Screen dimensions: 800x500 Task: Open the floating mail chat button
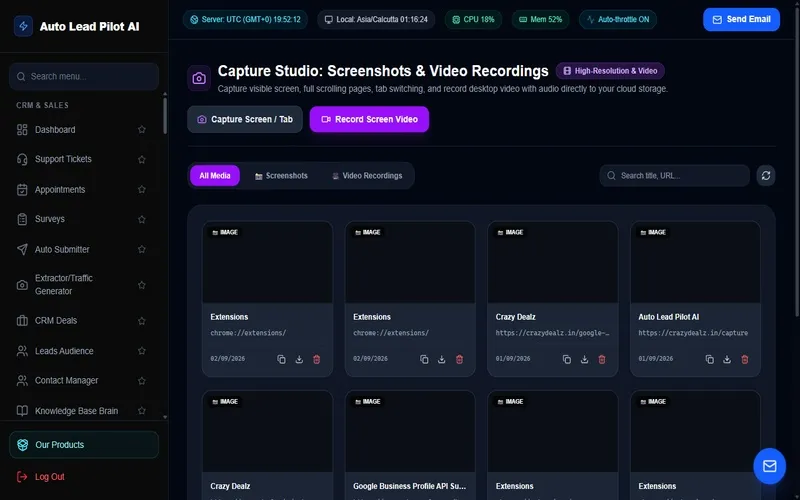point(769,466)
